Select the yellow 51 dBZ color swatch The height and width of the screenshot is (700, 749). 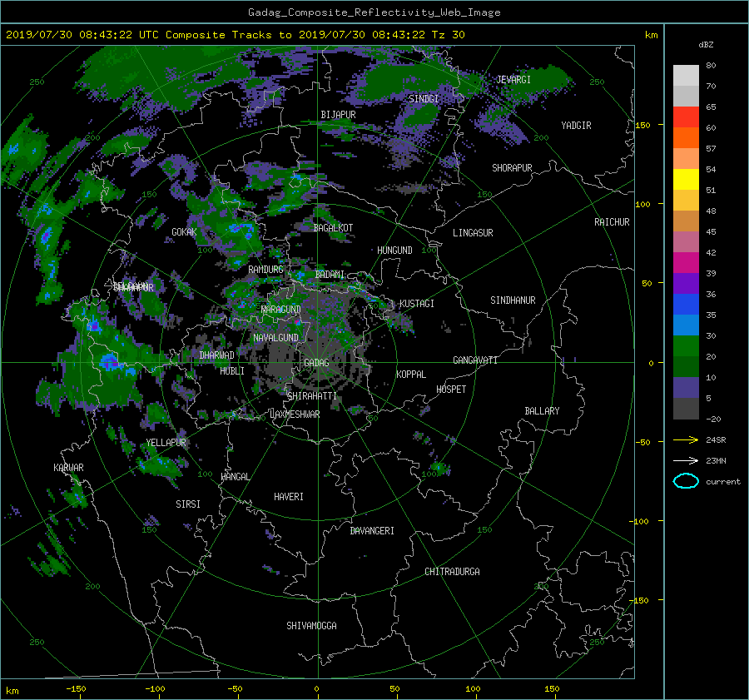[x=686, y=180]
